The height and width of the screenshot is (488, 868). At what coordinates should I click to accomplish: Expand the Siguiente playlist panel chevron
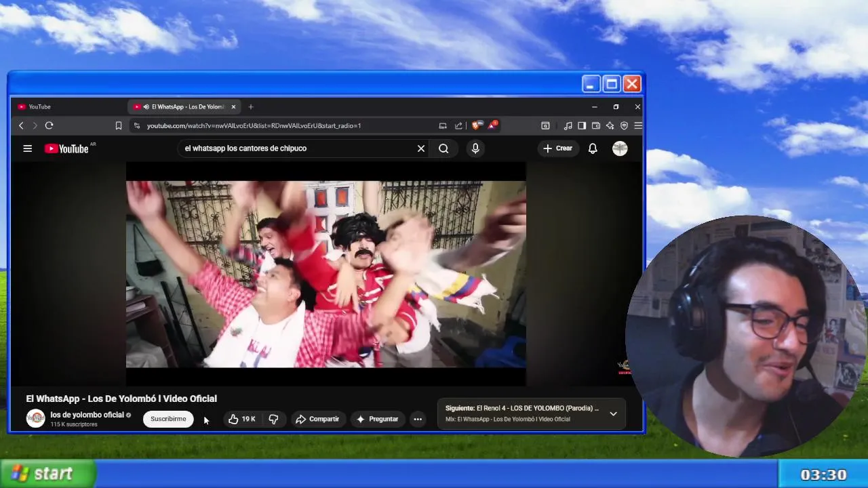tap(613, 413)
